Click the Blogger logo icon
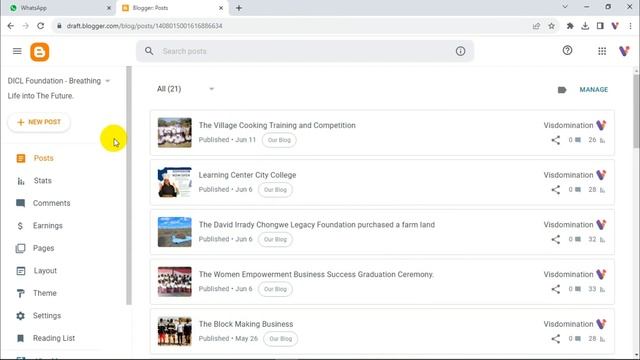Viewport: 640px width, 360px height. point(40,52)
